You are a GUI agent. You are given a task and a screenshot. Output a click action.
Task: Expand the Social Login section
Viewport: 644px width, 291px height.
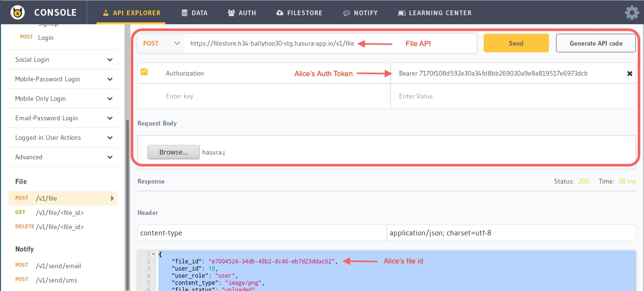pos(63,60)
